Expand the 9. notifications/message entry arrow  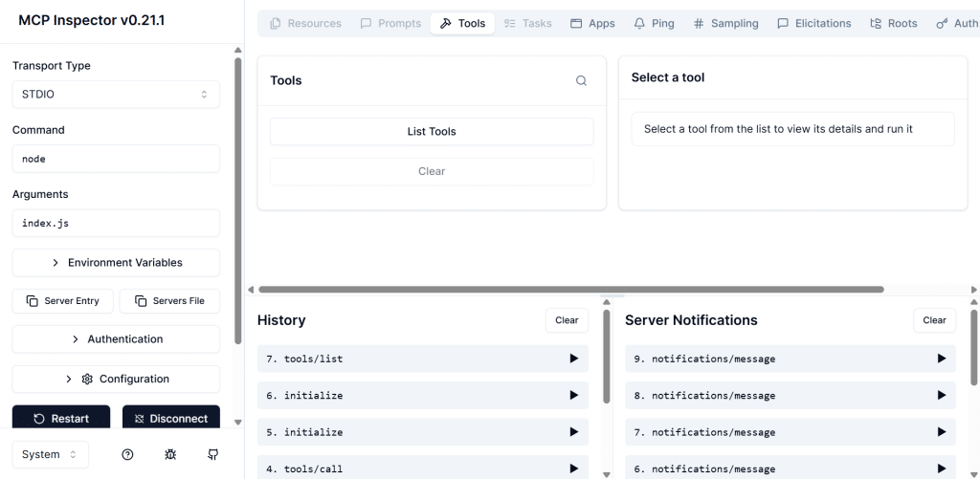941,359
